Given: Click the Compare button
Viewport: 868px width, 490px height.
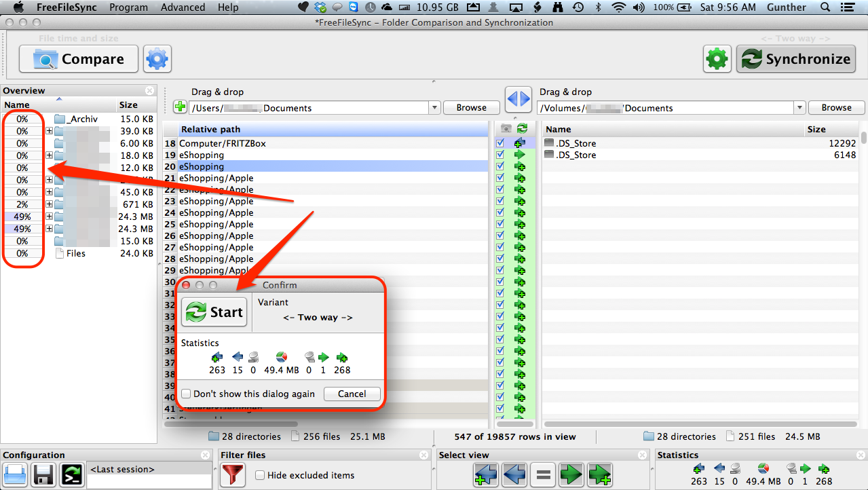Looking at the screenshot, I should (x=79, y=59).
